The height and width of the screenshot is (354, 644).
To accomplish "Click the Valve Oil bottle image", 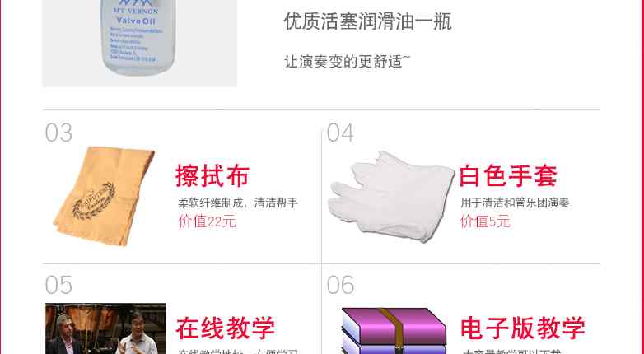I will (140, 43).
